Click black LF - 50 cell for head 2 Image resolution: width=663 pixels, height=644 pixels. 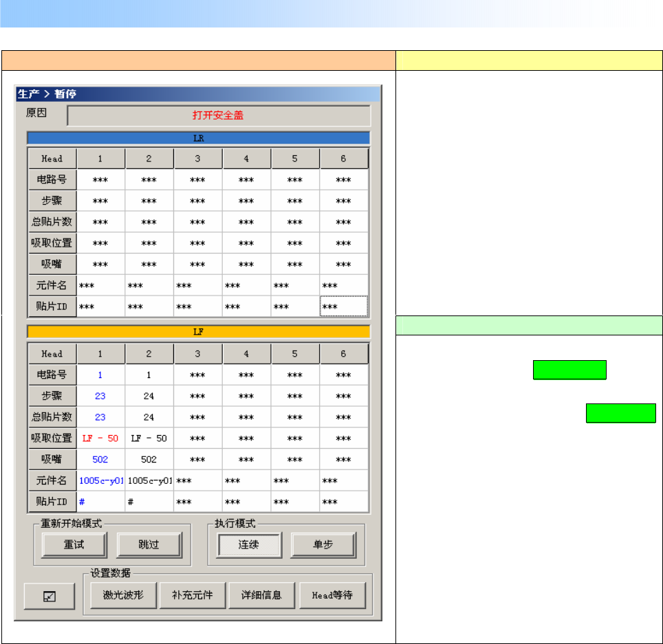point(149,438)
